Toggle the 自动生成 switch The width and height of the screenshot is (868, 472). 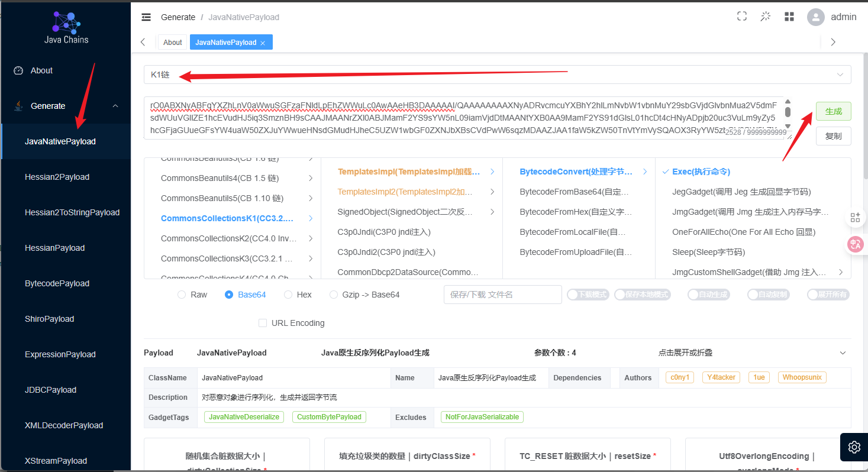coord(708,295)
